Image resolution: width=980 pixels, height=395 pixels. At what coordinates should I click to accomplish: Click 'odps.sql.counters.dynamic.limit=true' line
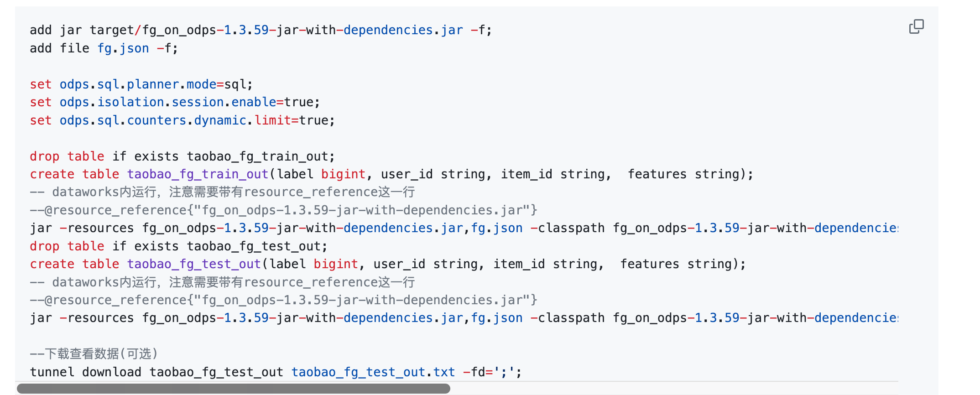pyautogui.click(x=182, y=120)
